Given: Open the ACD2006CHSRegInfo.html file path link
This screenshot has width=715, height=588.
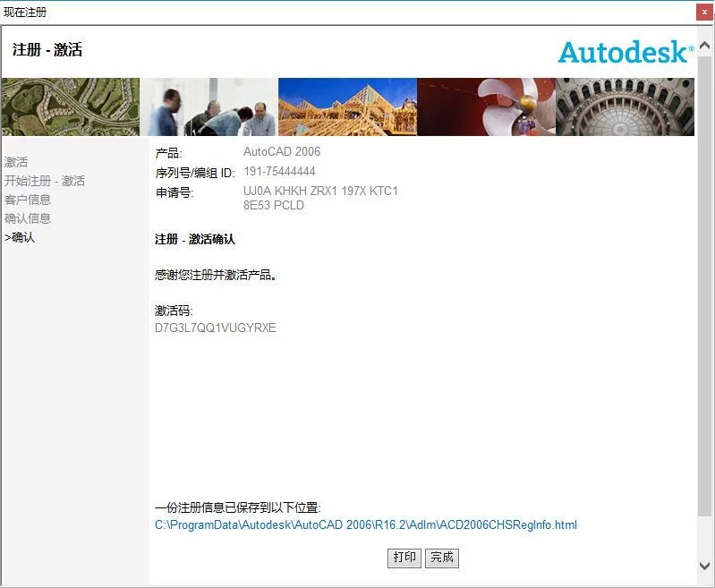Looking at the screenshot, I should (366, 524).
